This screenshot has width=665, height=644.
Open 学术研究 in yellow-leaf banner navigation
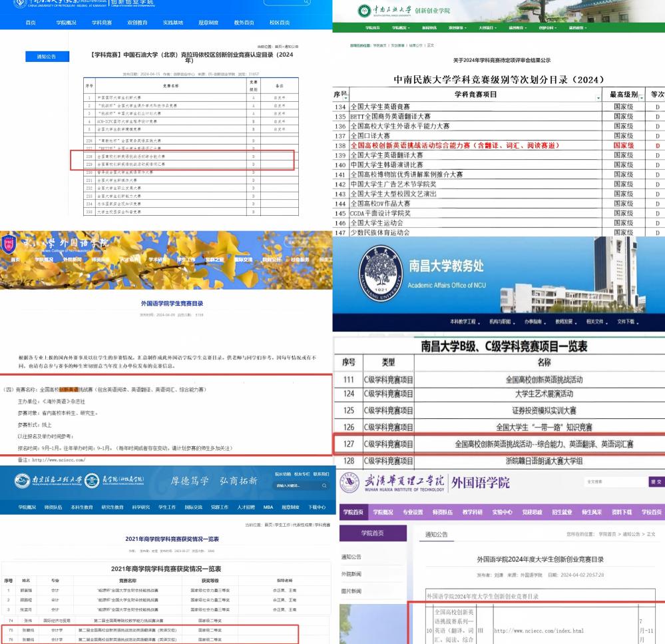[156, 259]
